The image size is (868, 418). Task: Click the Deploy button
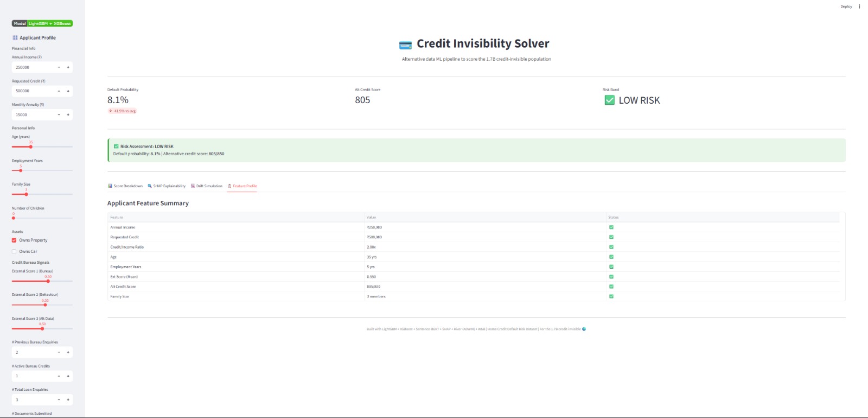(846, 7)
